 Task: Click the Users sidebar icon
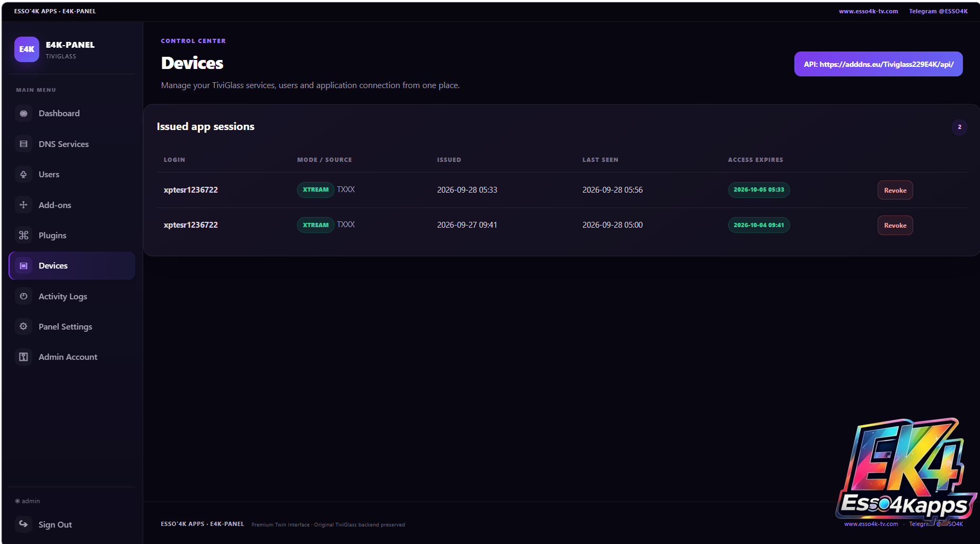click(23, 174)
